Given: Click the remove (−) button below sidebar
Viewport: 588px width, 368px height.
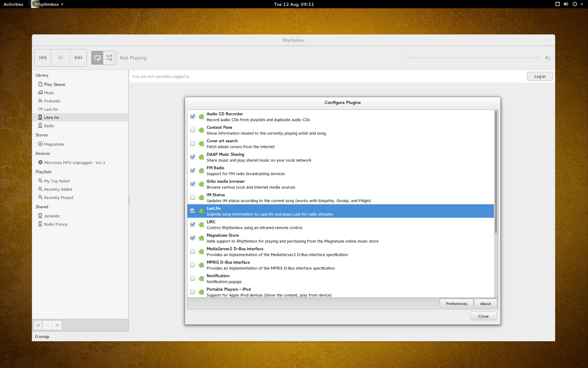Looking at the screenshot, I should (47, 325).
